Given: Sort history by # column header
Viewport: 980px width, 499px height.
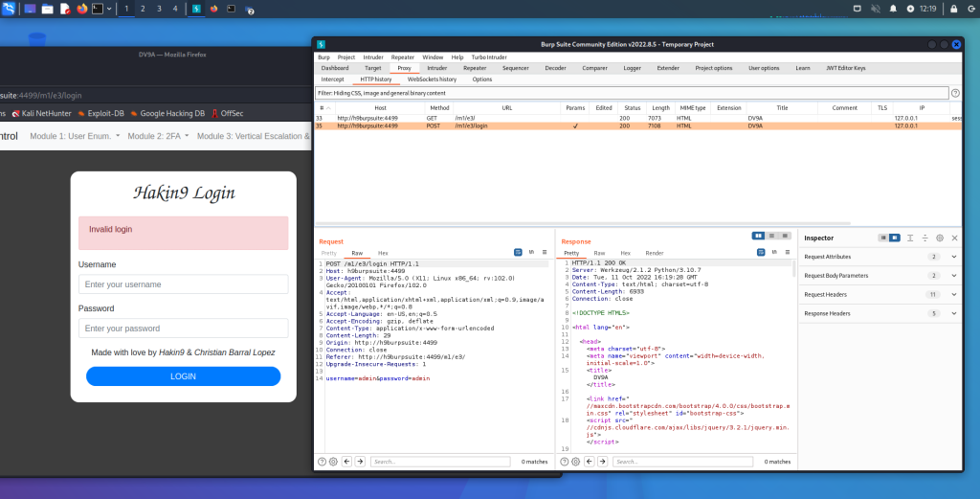Looking at the screenshot, I should coord(323,108).
